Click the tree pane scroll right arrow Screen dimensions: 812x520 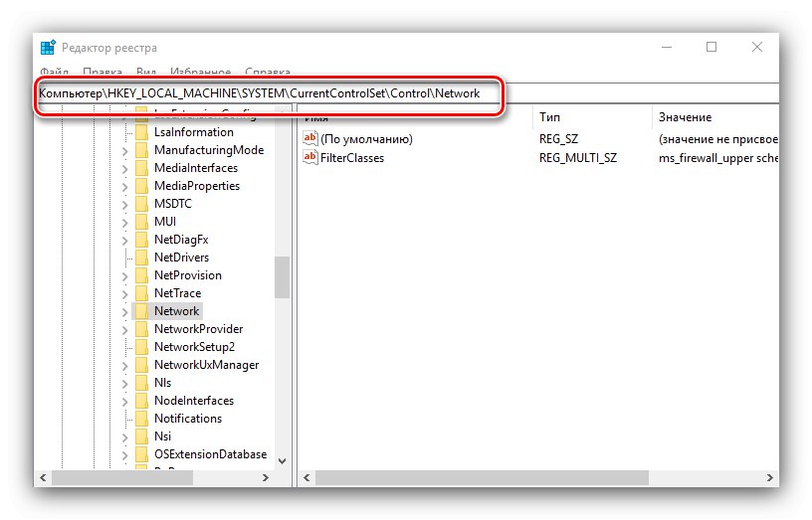point(265,477)
